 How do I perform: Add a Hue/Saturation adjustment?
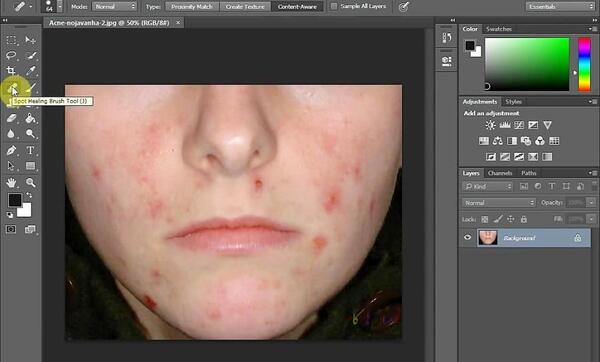(x=484, y=141)
